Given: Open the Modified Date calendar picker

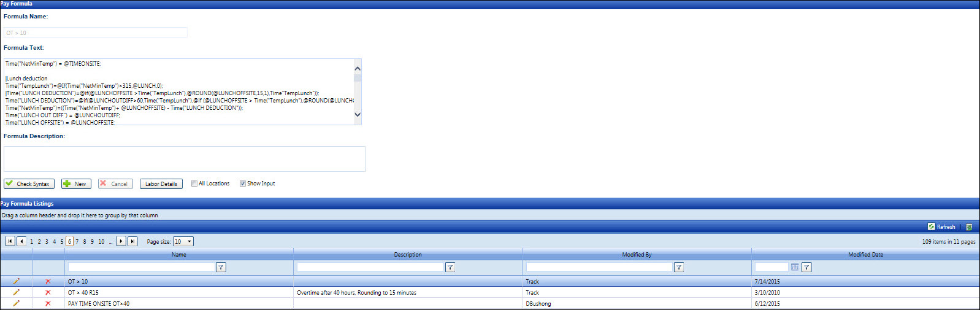Looking at the screenshot, I should tap(795, 267).
